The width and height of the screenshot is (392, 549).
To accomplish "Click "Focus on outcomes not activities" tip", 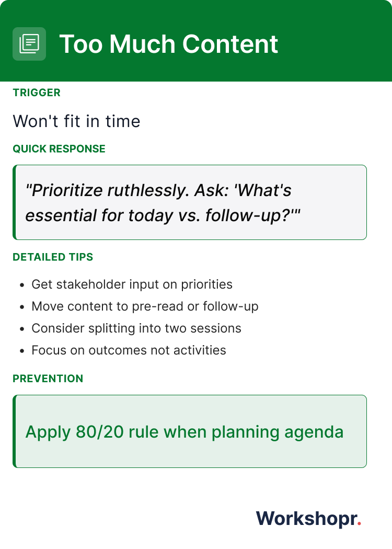I will tap(129, 350).
